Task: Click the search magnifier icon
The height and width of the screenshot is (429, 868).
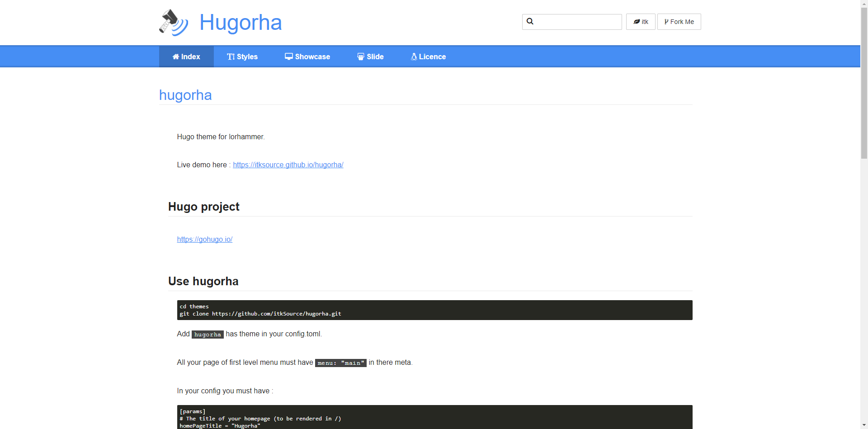Action: tap(530, 21)
